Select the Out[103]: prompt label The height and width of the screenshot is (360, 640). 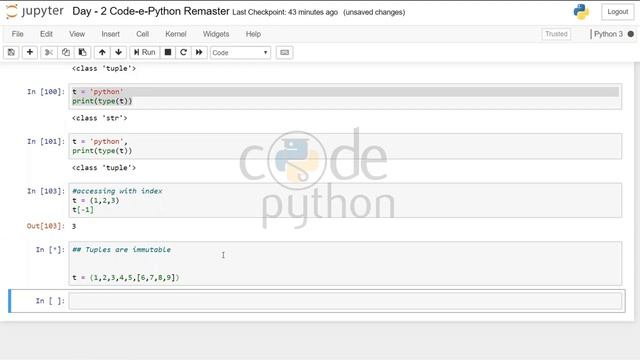coord(46,226)
